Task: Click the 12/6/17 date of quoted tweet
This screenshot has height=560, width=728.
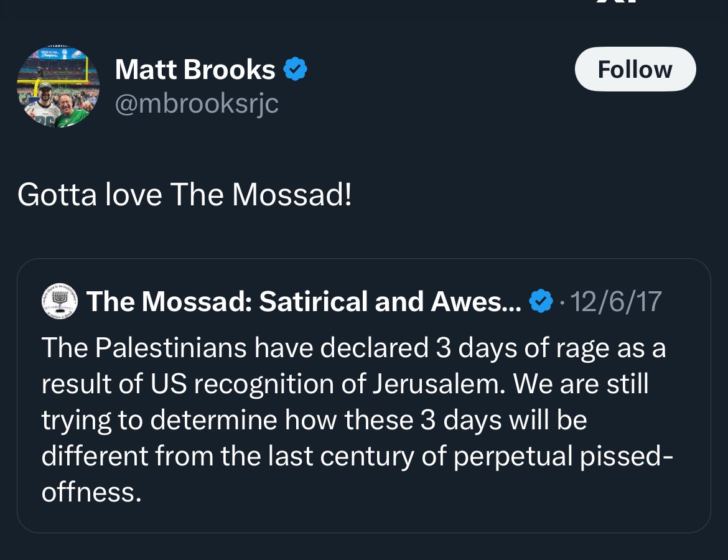Action: [615, 302]
